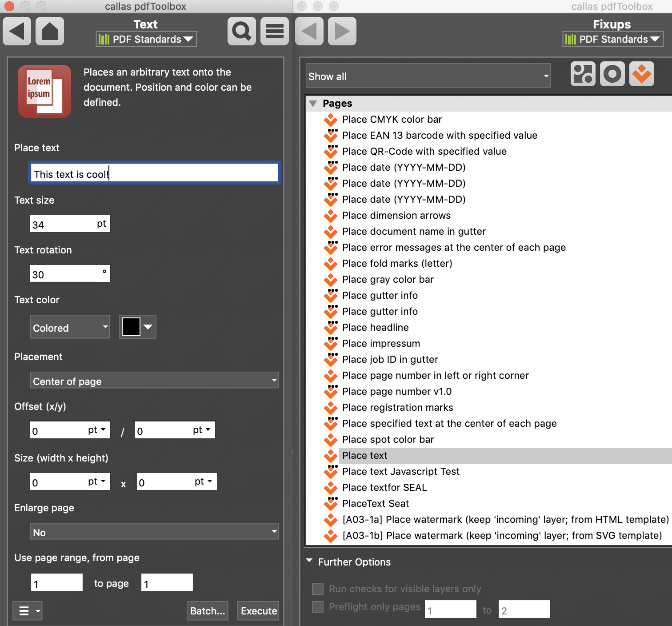Click the Place gutter info icon above Place headline
The height and width of the screenshot is (626, 672).
pos(331,312)
